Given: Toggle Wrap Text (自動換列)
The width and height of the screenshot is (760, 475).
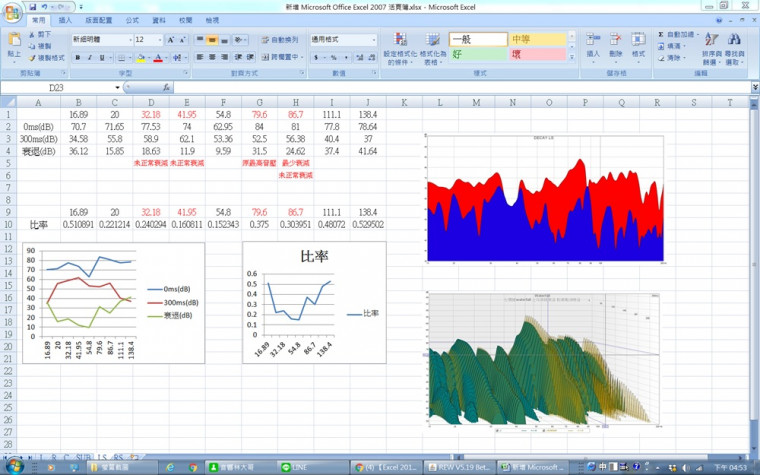Looking at the screenshot, I should click(x=283, y=40).
